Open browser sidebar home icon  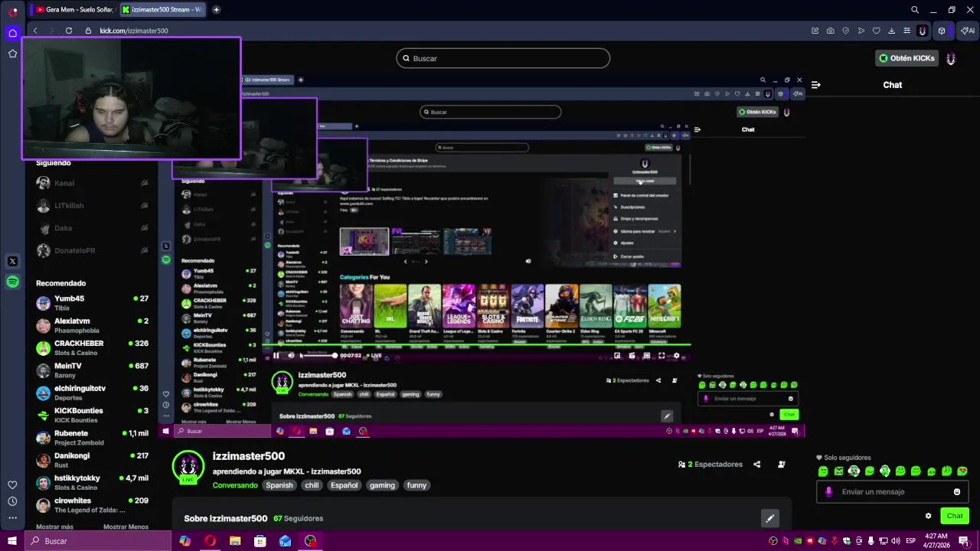(12, 33)
